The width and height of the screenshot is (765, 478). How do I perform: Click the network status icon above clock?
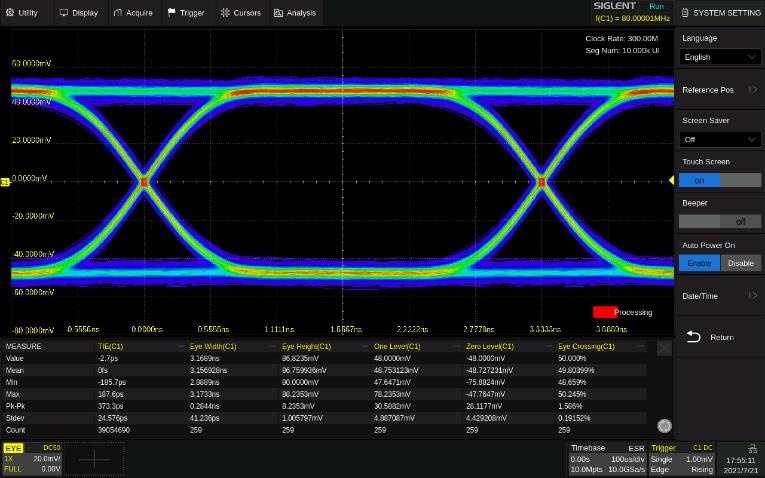(x=752, y=449)
